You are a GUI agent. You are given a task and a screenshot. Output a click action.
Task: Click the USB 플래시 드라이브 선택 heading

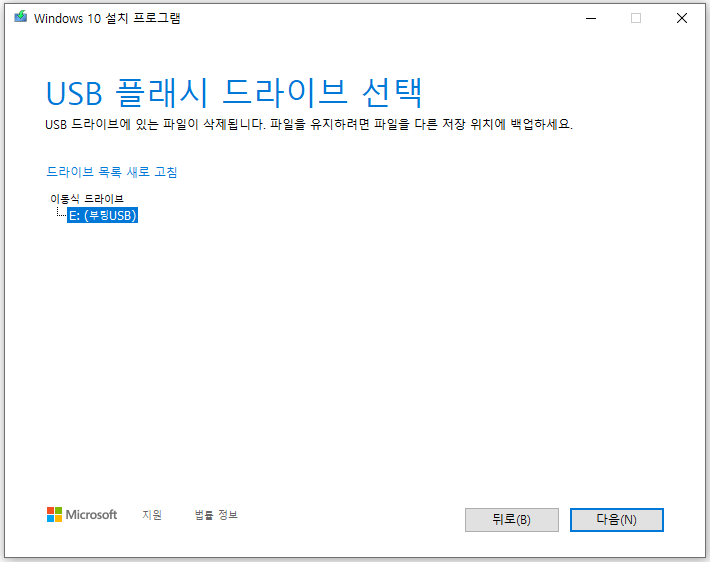pyautogui.click(x=235, y=93)
